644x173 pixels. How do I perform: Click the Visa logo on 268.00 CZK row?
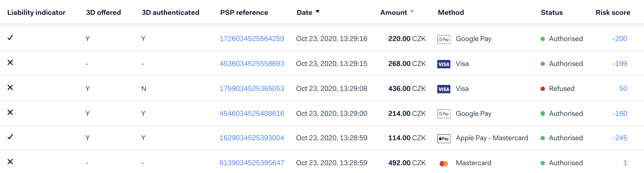tap(444, 64)
